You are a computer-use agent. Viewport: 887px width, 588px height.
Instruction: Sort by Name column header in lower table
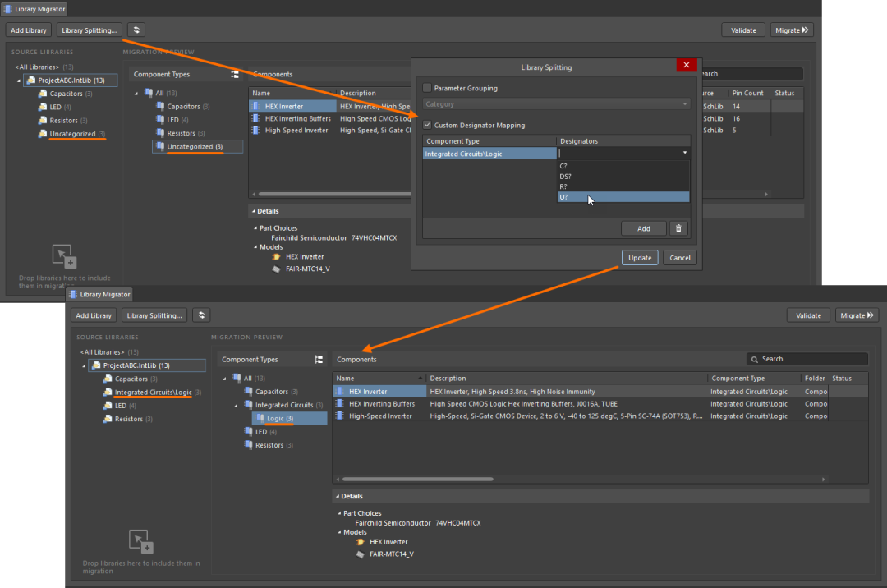click(x=379, y=379)
